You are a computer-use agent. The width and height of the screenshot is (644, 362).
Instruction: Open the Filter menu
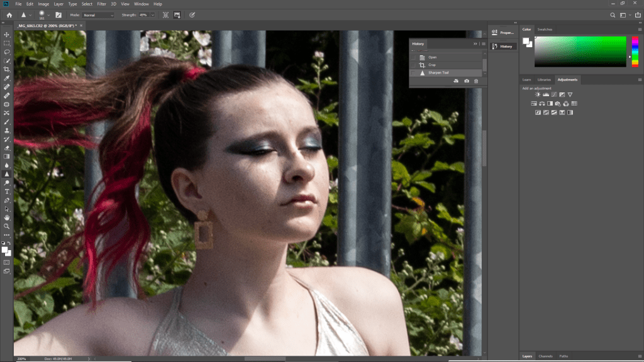(101, 4)
